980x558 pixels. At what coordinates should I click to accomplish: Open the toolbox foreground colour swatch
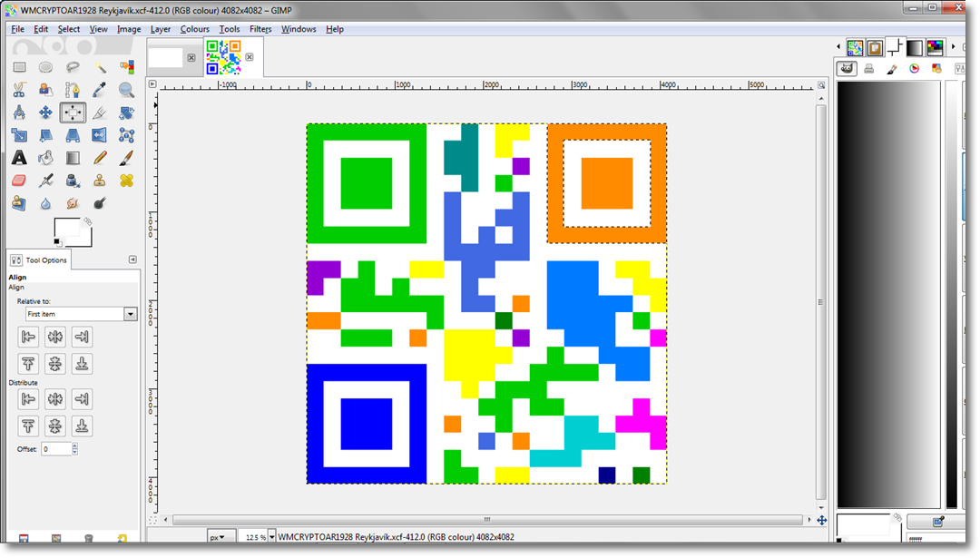pyautogui.click(x=66, y=228)
